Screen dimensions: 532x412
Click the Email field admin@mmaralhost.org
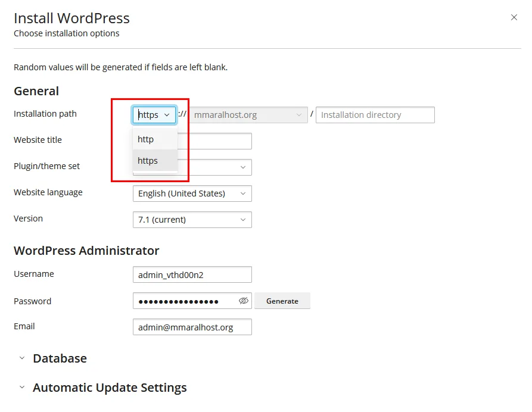[x=192, y=327]
